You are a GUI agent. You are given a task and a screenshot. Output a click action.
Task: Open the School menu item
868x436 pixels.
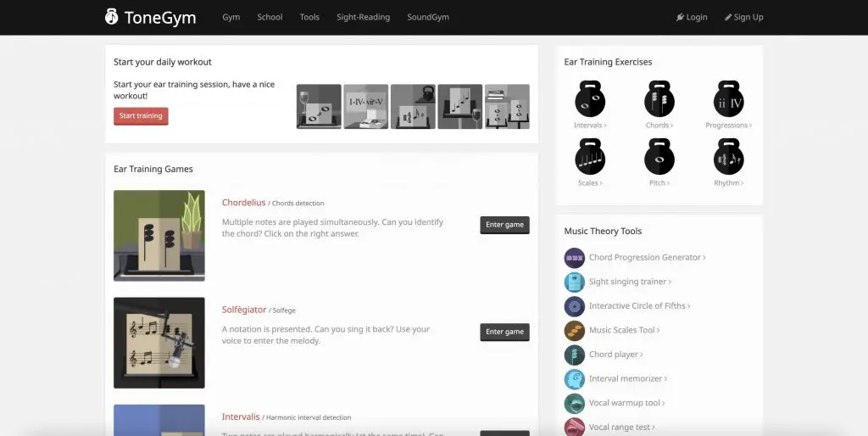point(270,17)
